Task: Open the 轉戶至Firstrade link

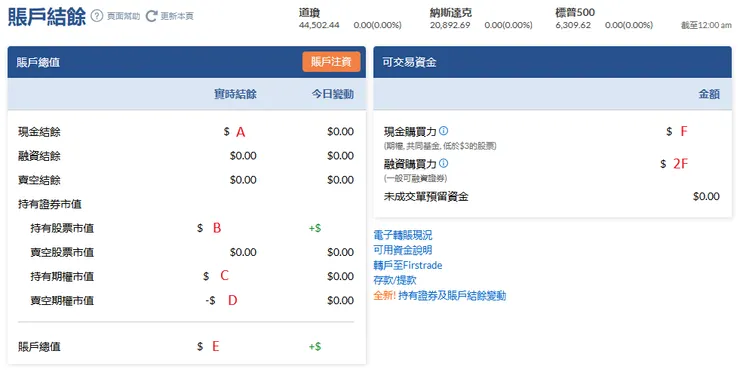Action: click(x=408, y=265)
